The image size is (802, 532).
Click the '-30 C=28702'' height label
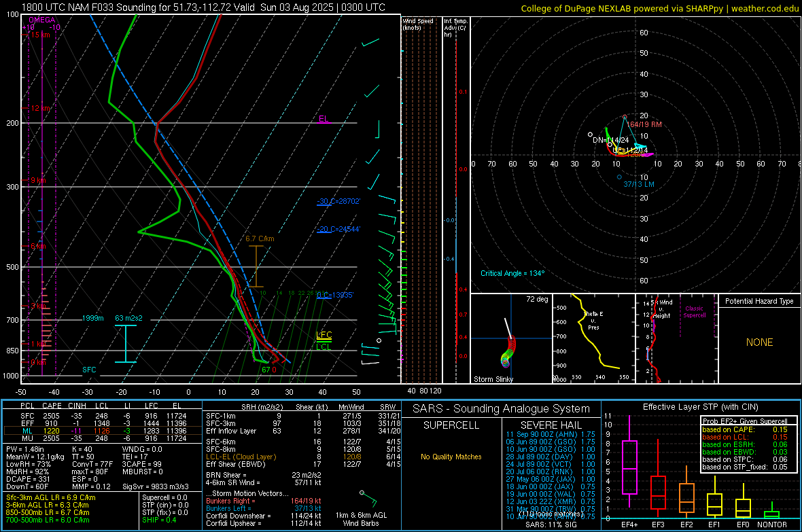coord(338,202)
